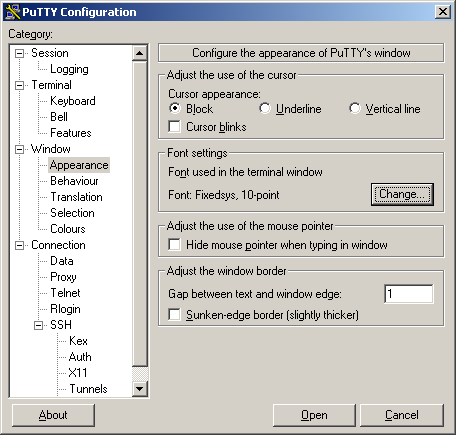
Task: Select Rlogin in the tree
Action: coord(65,309)
